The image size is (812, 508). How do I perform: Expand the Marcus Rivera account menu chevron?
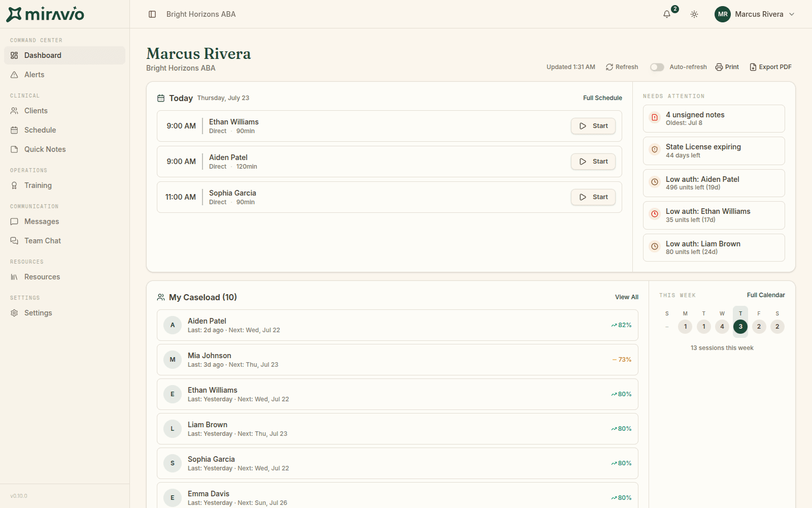tap(792, 14)
